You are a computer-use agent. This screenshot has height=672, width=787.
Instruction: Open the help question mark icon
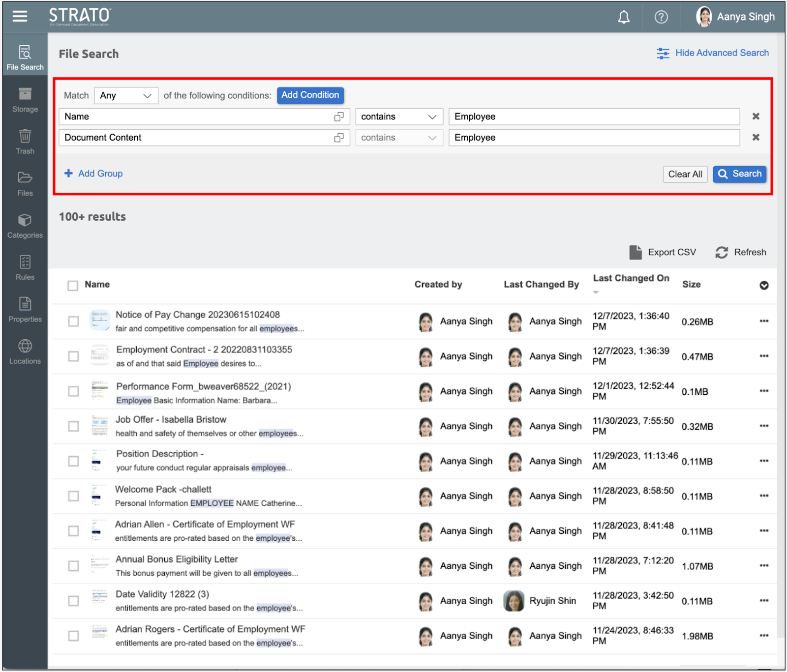tap(661, 17)
